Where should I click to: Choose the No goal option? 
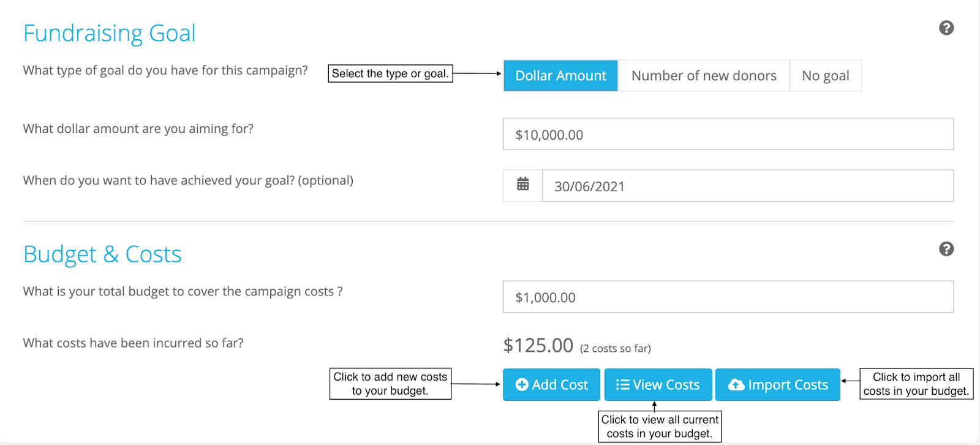[x=826, y=75]
